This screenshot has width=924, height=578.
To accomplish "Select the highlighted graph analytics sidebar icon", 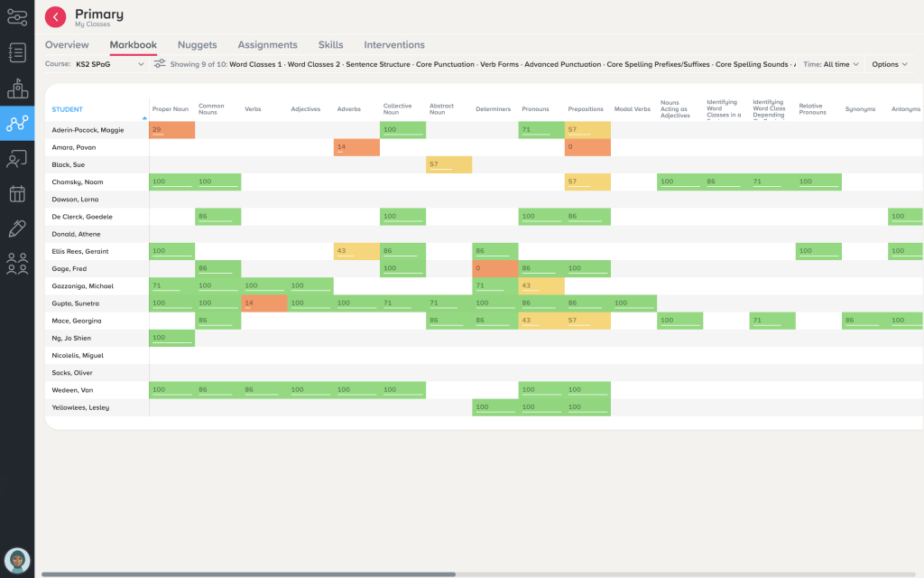I will click(17, 124).
